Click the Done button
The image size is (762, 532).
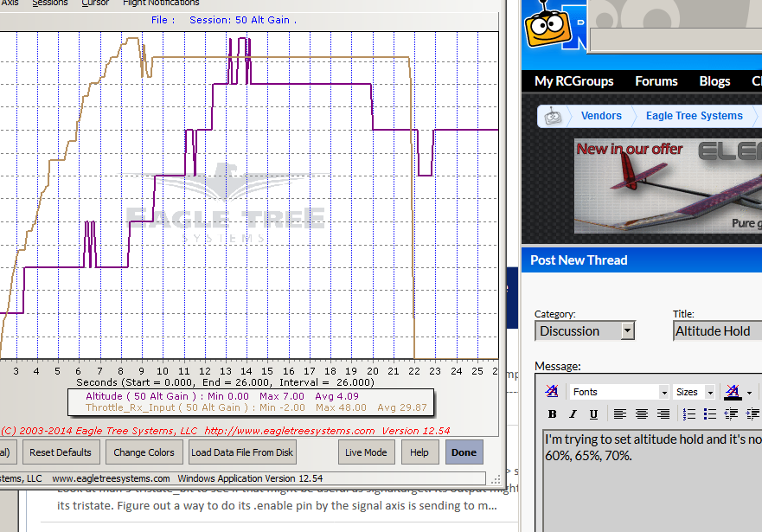(x=464, y=452)
